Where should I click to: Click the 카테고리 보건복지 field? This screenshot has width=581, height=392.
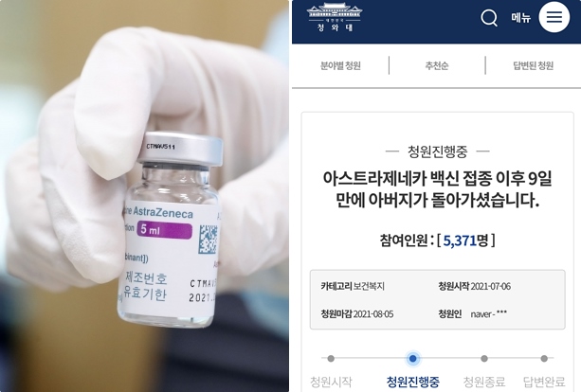353,286
